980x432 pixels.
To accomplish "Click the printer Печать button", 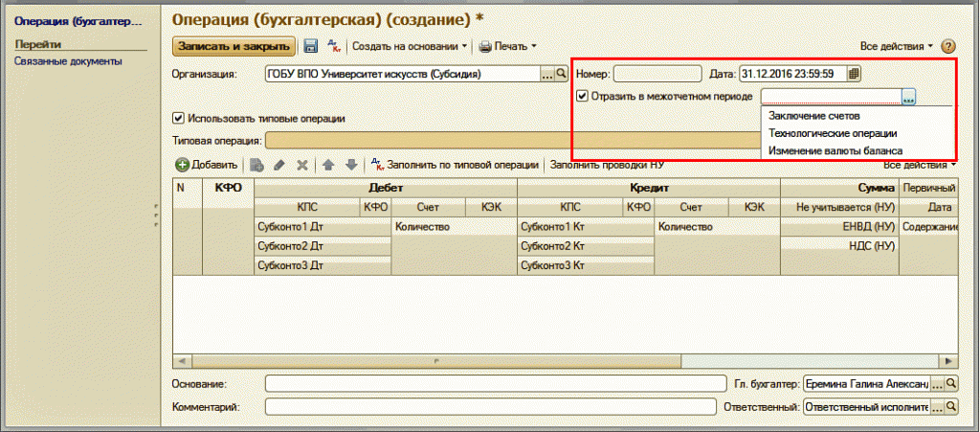I will point(507,46).
